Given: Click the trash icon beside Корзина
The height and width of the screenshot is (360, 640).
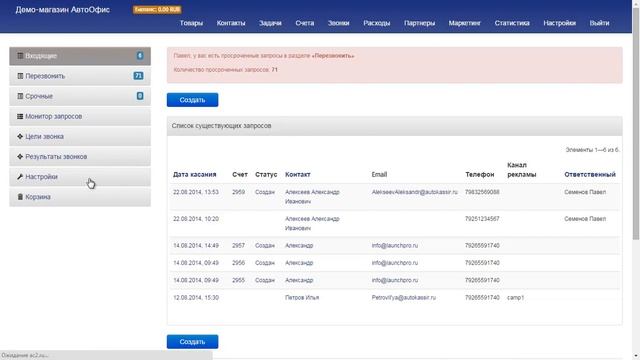Looking at the screenshot, I should pos(20,197).
